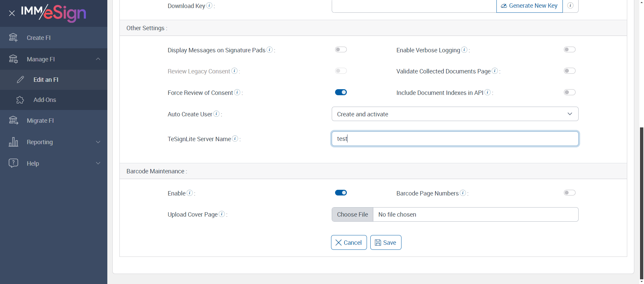The height and width of the screenshot is (284, 644).
Task: Click the Save button
Action: click(386, 242)
